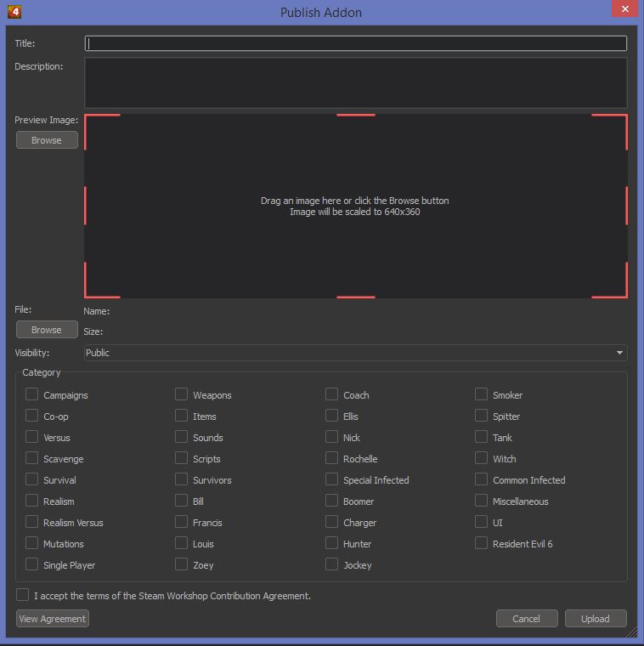
Task: Close the Publish Addon dialog
Action: 624,9
